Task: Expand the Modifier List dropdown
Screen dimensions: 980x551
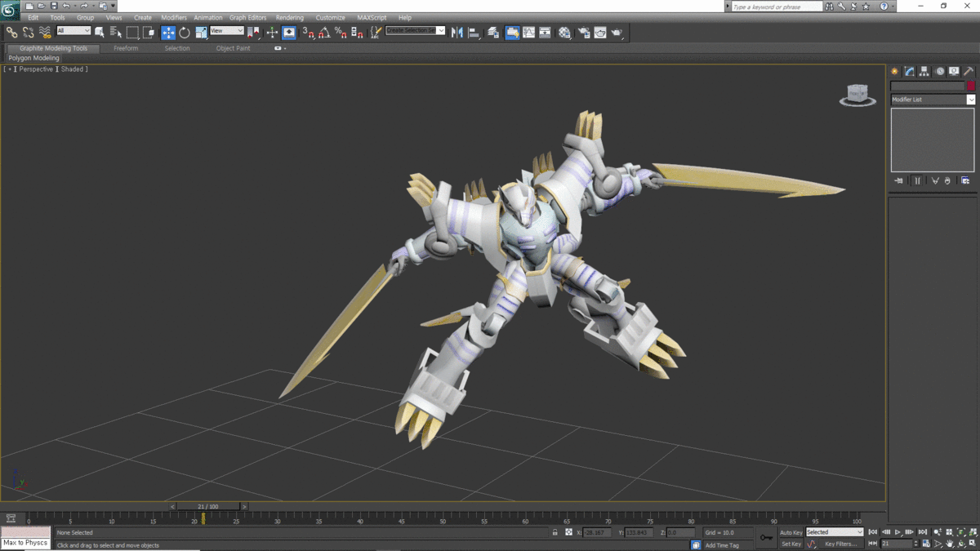Action: pos(970,100)
